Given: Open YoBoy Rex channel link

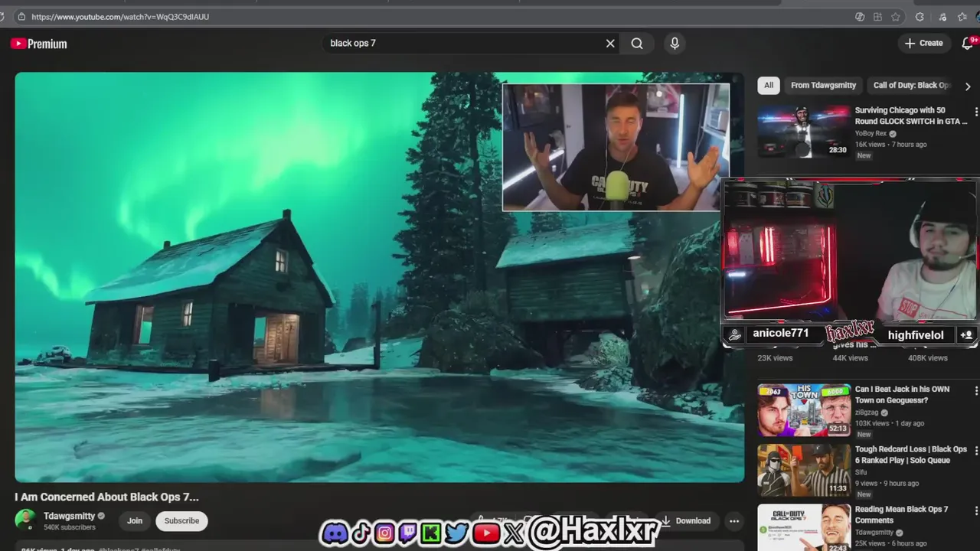Looking at the screenshot, I should coord(871,133).
